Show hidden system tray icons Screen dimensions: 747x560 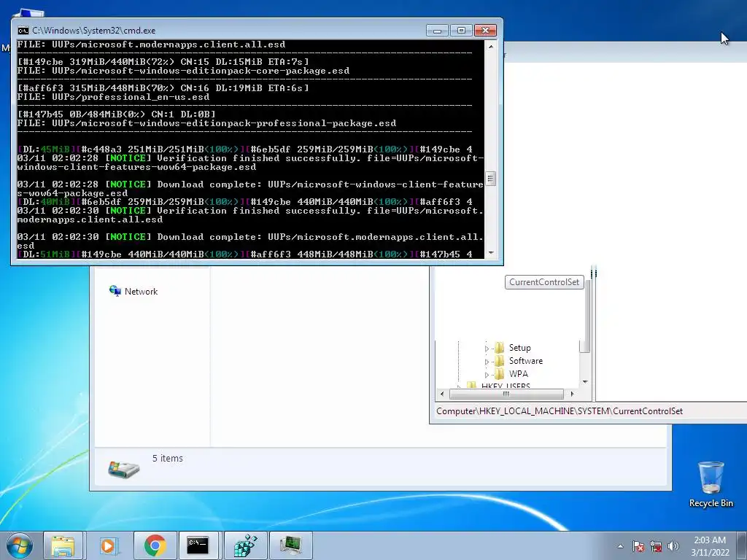click(x=620, y=546)
